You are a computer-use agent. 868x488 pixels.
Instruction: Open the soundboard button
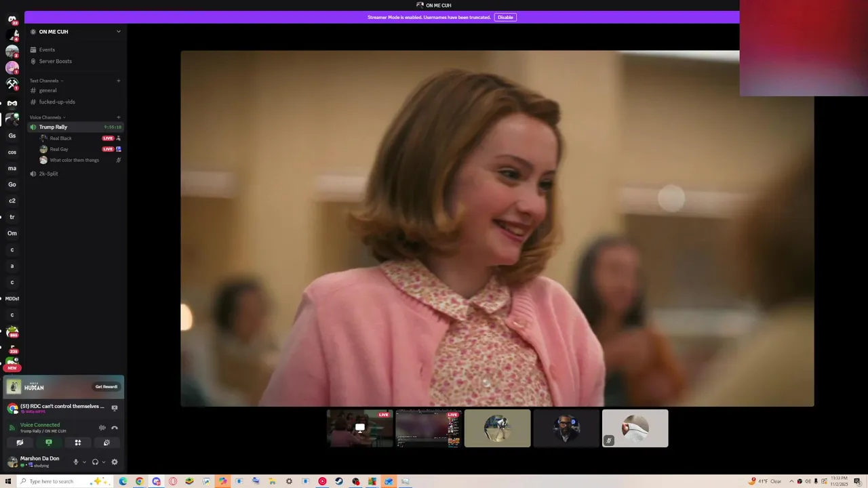[106, 443]
